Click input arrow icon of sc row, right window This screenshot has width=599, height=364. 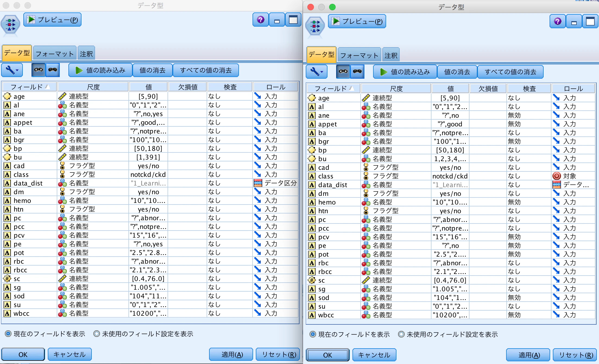point(557,280)
